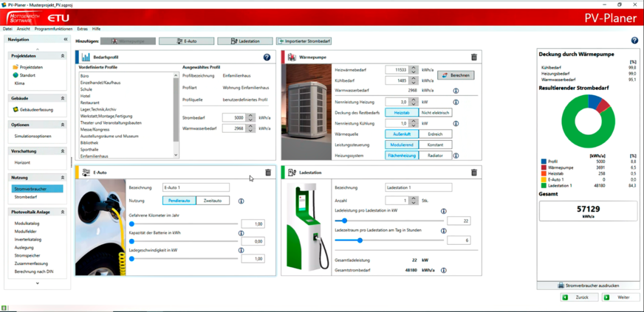Choose Erdreich as Wärmequelle
This screenshot has height=312, width=644.
pos(435,134)
